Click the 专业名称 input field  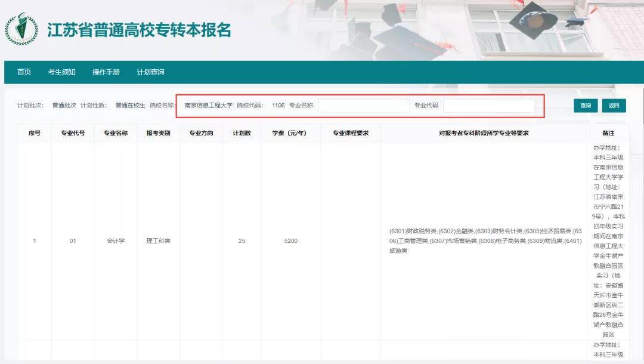tap(364, 105)
